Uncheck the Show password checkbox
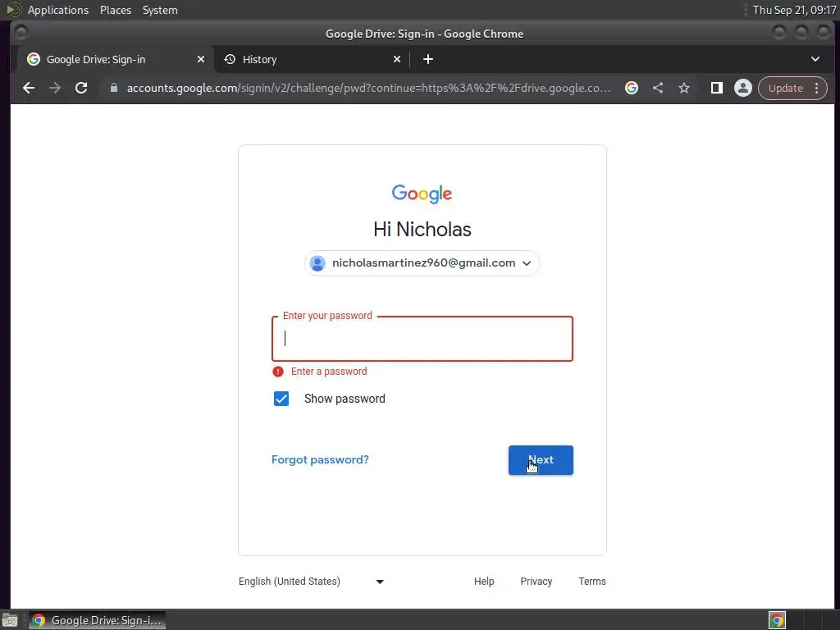840x630 pixels. (281, 399)
